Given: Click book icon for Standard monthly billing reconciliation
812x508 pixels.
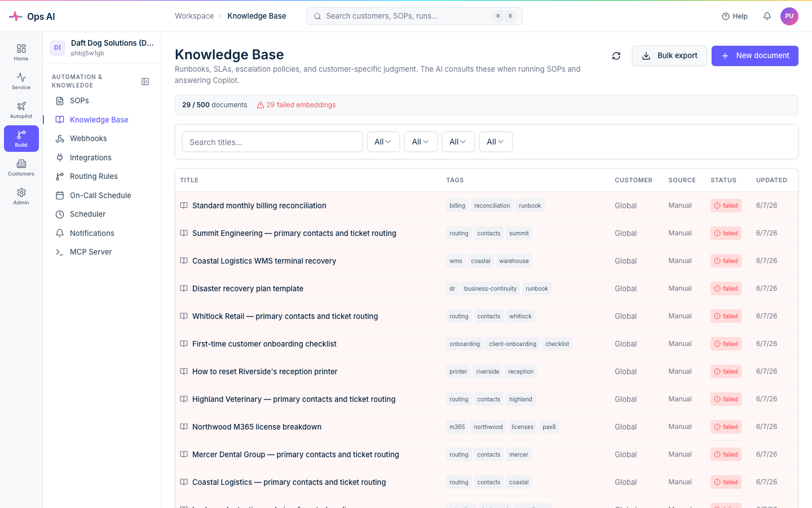Looking at the screenshot, I should coord(184,205).
